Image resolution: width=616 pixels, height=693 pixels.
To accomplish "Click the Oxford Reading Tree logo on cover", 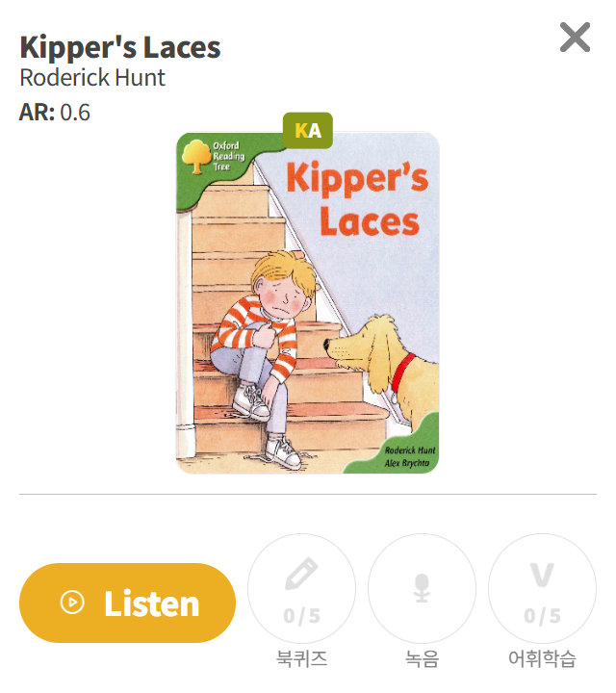I will click(214, 157).
